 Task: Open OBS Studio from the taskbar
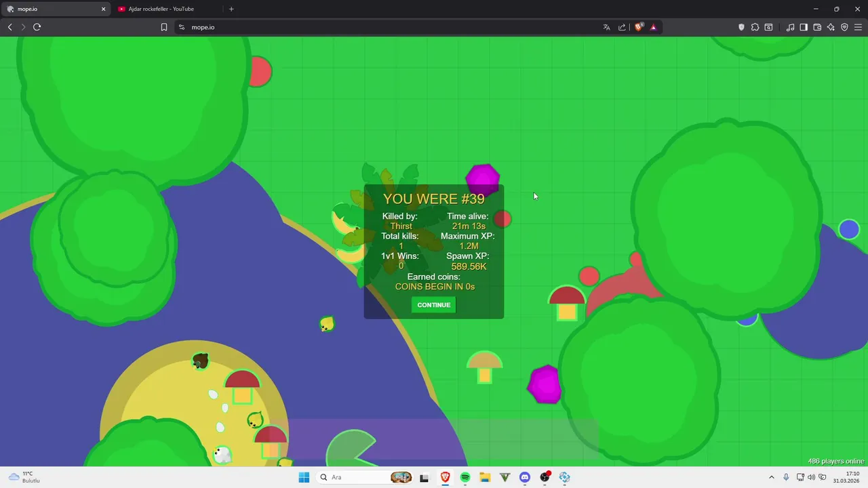[545, 477]
